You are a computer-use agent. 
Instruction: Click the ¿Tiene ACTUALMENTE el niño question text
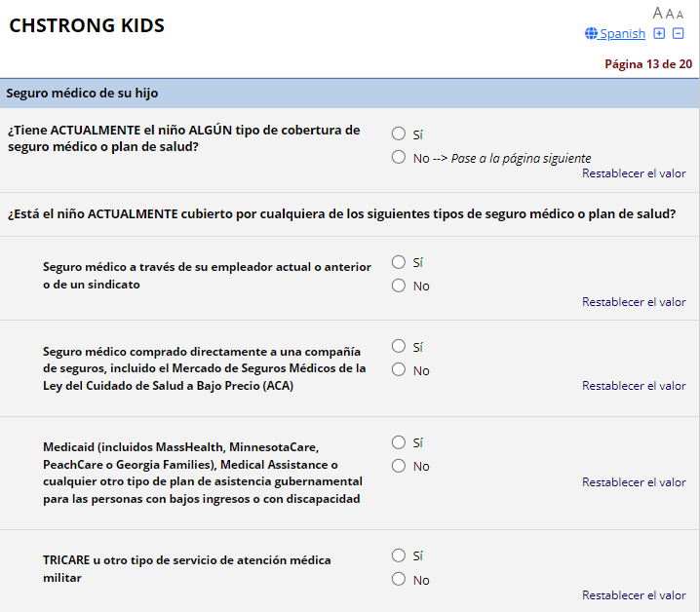(184, 138)
